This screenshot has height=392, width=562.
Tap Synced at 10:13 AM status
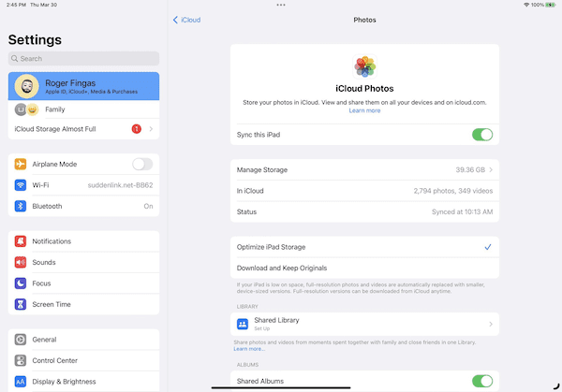point(463,212)
